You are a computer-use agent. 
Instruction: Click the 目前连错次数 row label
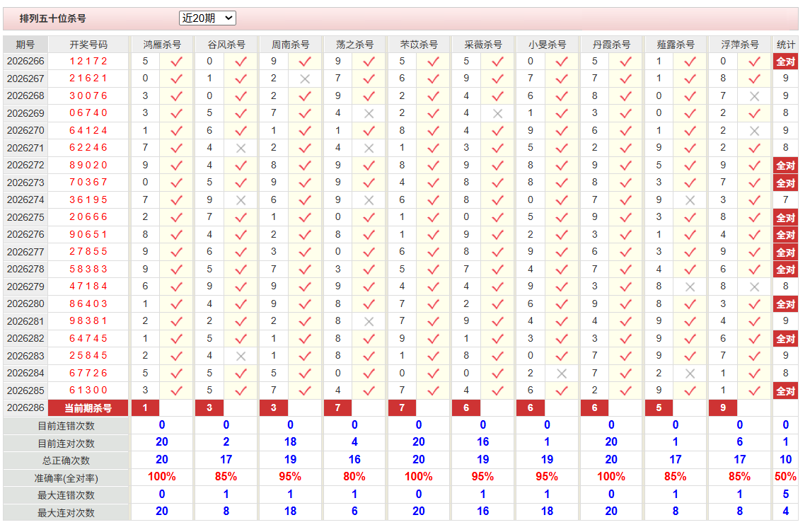click(66, 426)
